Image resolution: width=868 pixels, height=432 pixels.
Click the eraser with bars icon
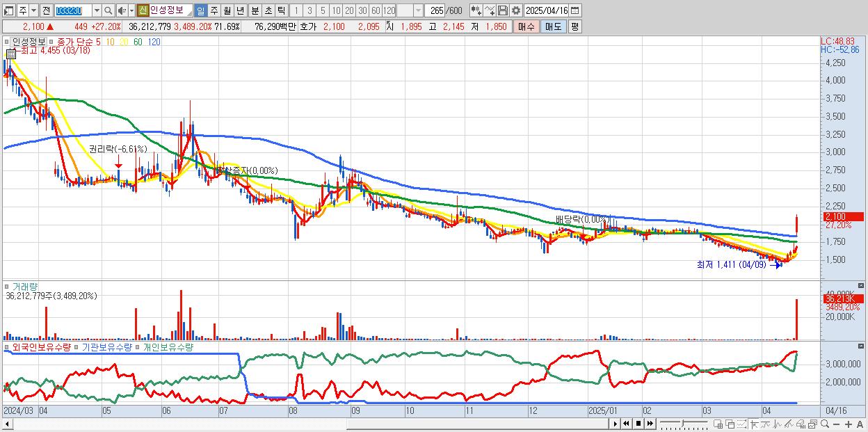801,424
